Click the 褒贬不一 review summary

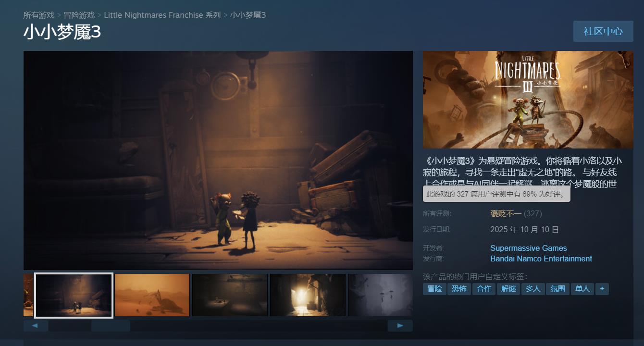click(x=506, y=213)
